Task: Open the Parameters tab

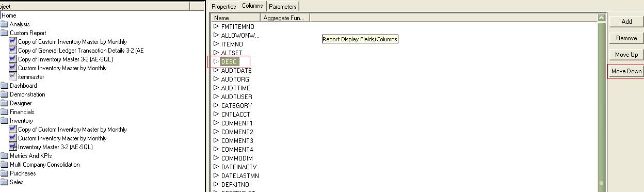Action: click(x=283, y=7)
